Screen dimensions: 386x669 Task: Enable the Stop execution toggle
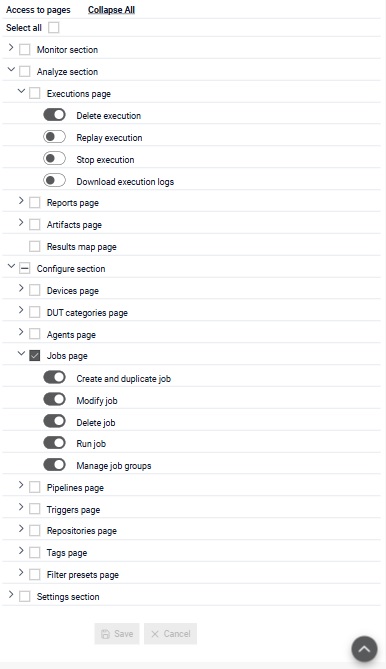click(55, 159)
